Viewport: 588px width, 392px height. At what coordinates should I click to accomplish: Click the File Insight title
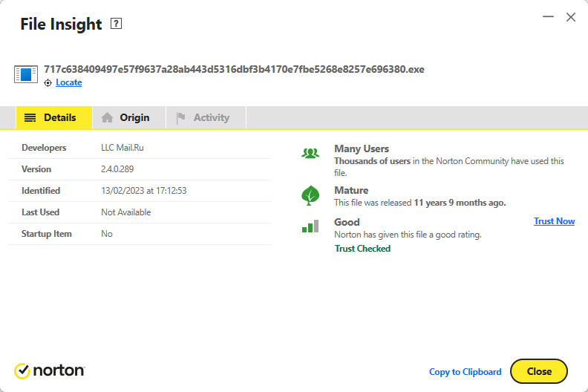pyautogui.click(x=61, y=24)
